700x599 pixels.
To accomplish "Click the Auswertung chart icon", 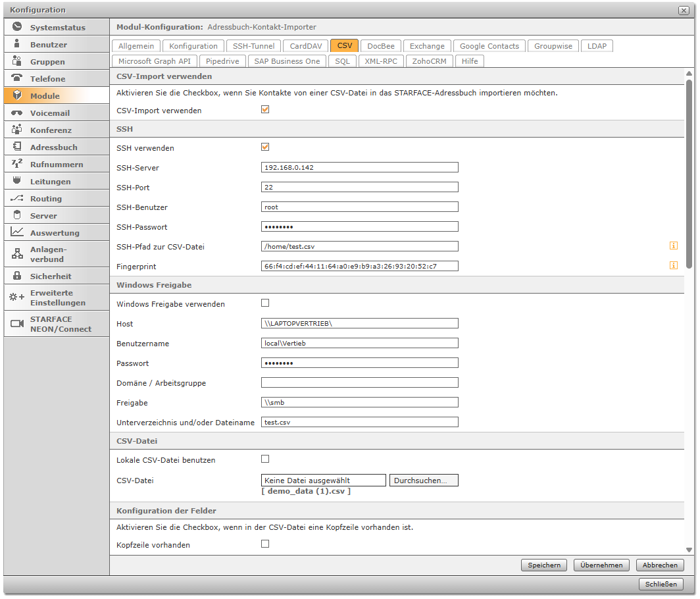I will [17, 232].
